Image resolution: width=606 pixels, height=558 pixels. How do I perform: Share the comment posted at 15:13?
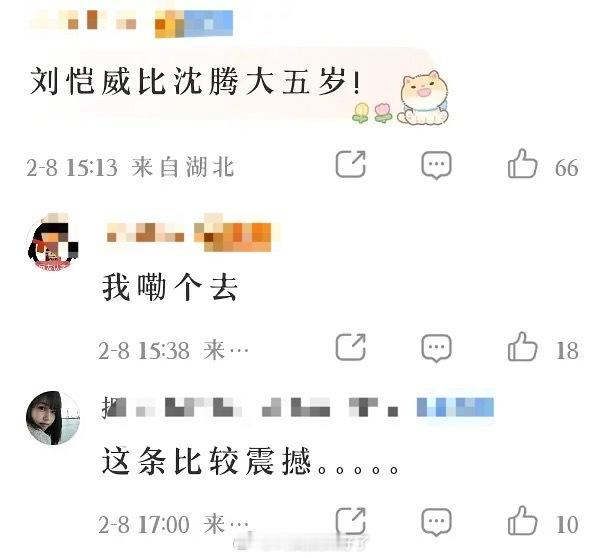[350, 164]
